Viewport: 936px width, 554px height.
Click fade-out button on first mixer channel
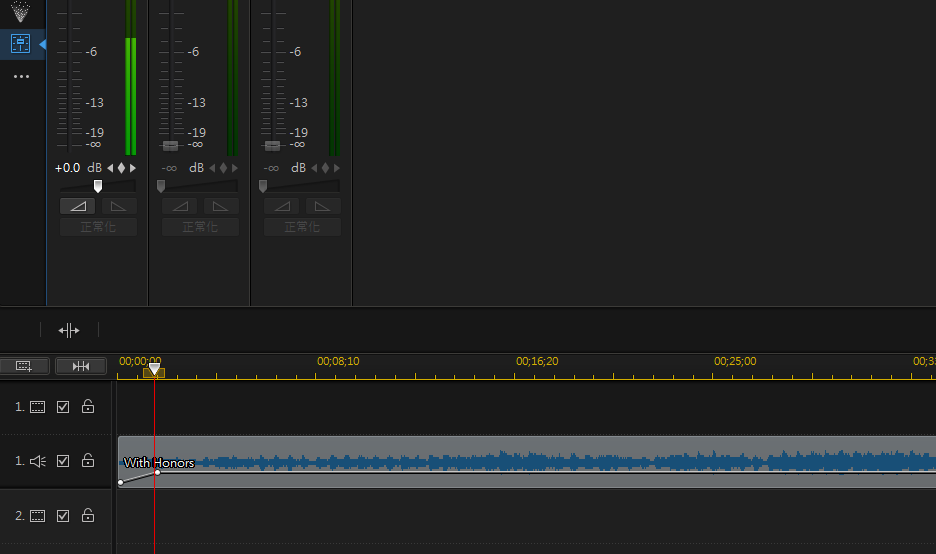tap(119, 207)
